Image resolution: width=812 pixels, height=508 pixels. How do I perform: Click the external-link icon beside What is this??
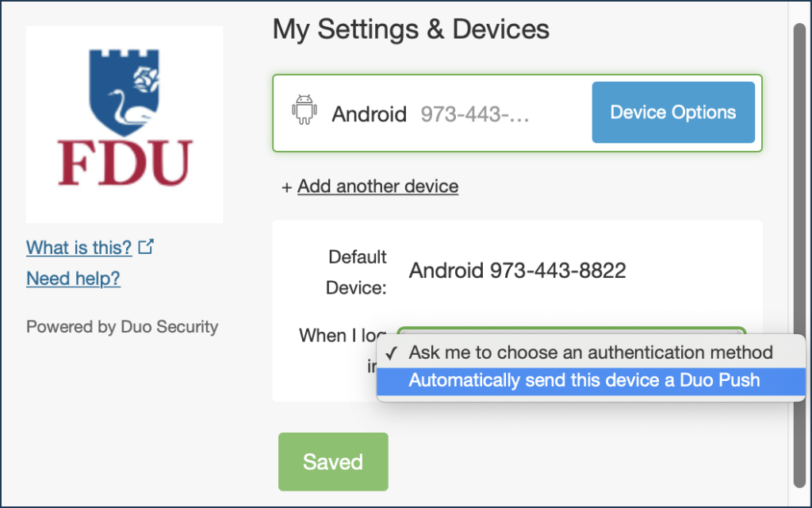[x=146, y=247]
